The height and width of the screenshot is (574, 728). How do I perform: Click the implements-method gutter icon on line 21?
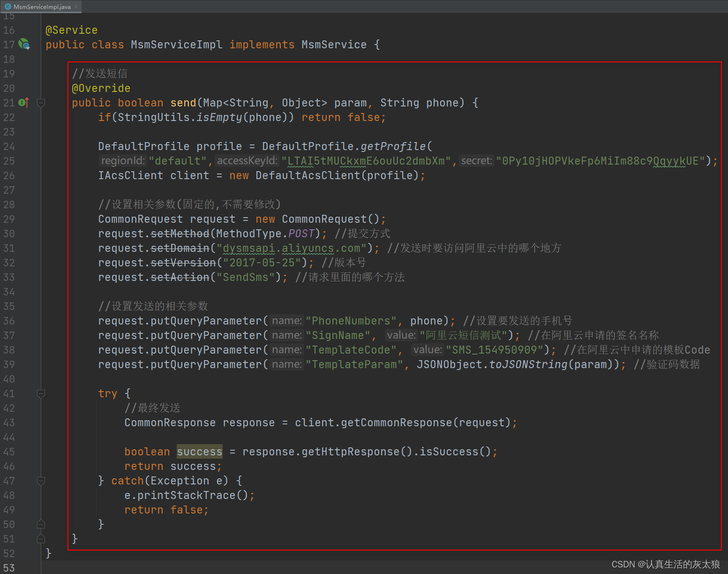(x=24, y=102)
